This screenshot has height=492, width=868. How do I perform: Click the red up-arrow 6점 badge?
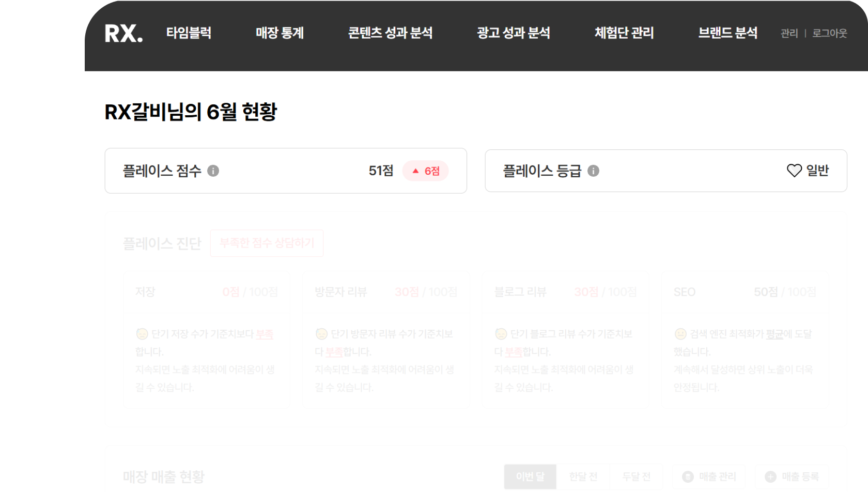(x=426, y=171)
